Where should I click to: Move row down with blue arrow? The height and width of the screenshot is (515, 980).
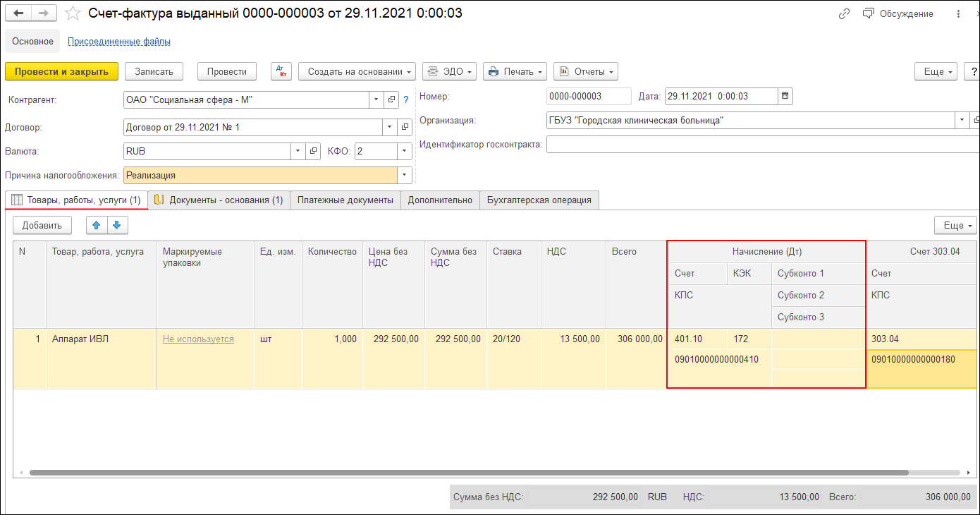(117, 225)
